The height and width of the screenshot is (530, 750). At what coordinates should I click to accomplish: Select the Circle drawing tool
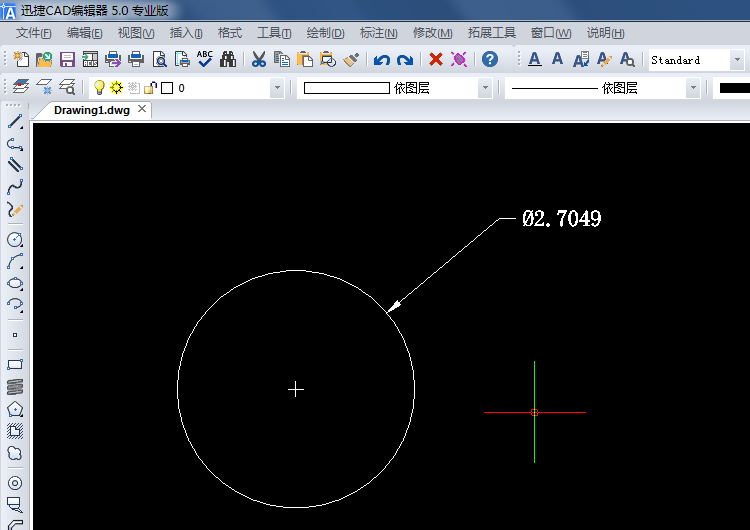pyautogui.click(x=15, y=240)
